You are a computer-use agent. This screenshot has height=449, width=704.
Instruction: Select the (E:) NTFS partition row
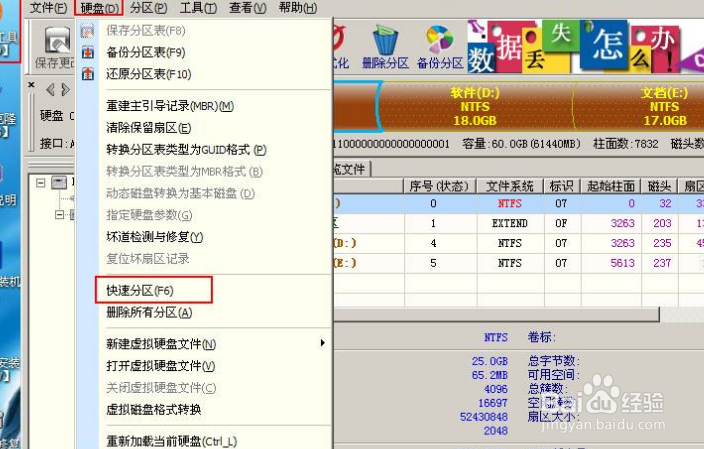point(519,263)
